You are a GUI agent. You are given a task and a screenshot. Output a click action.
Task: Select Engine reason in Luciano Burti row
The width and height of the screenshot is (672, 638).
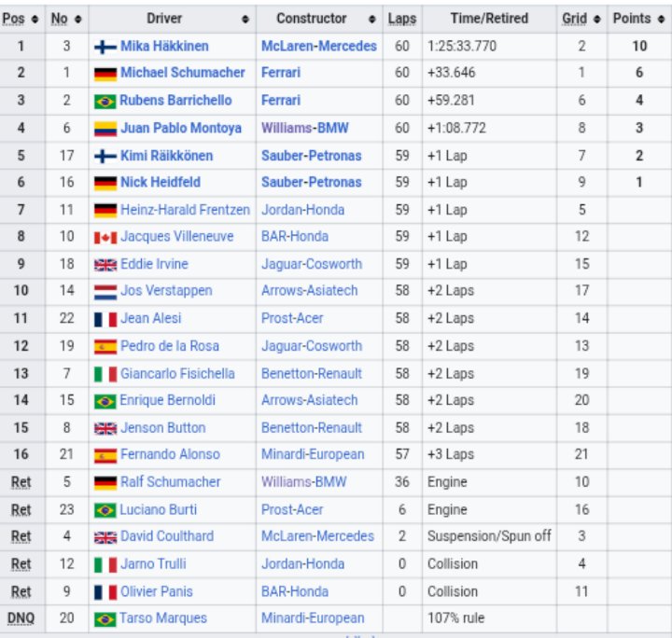(447, 510)
